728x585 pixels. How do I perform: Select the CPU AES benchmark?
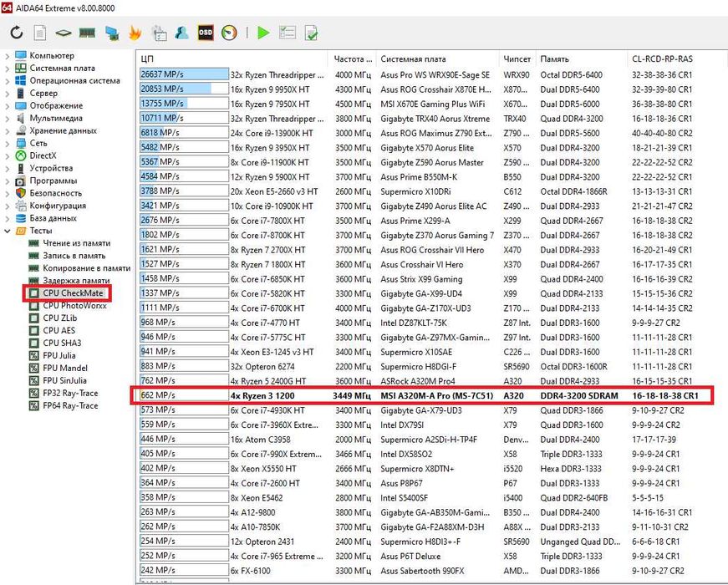(59, 331)
